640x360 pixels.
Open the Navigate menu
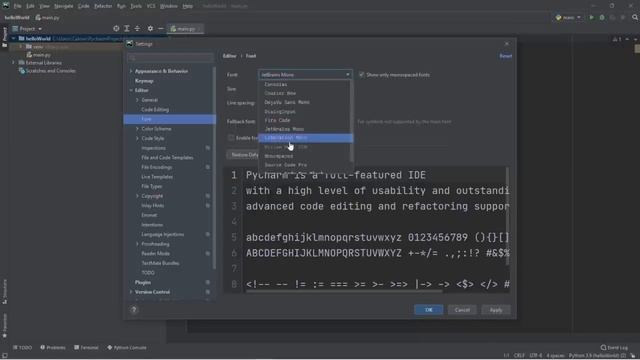[64, 6]
